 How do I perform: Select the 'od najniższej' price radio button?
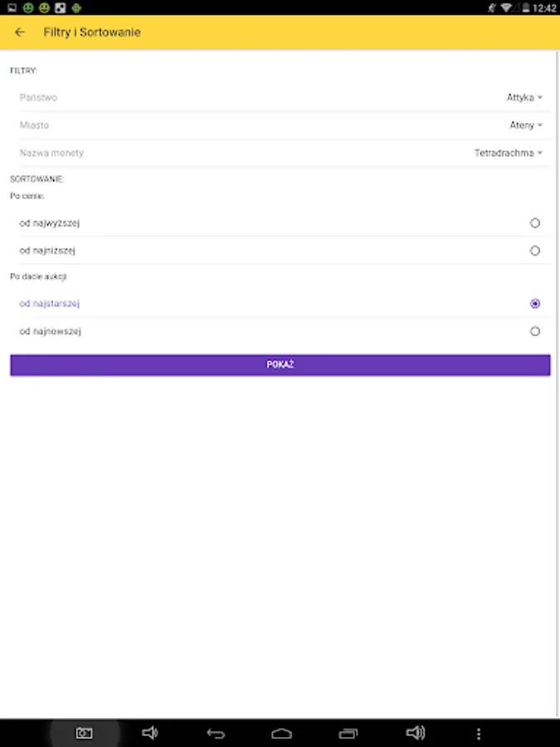(534, 251)
